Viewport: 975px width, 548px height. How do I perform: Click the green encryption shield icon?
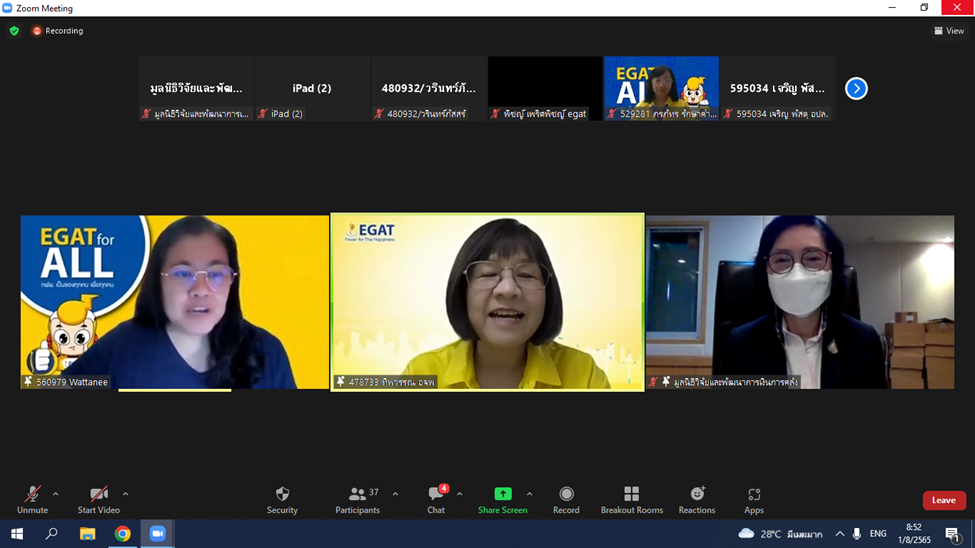tap(14, 30)
